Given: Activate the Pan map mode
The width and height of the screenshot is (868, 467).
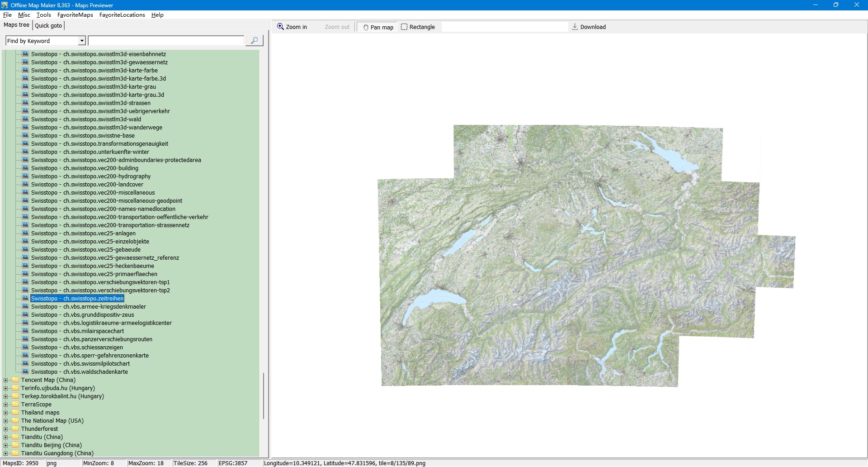Looking at the screenshot, I should point(378,27).
